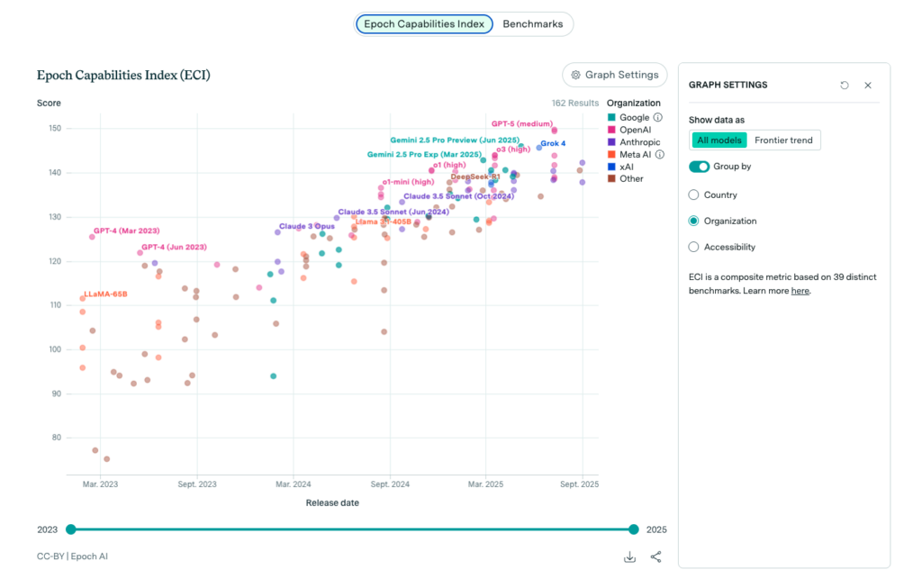Click the GPT-5 (medium) data point label

tap(521, 123)
